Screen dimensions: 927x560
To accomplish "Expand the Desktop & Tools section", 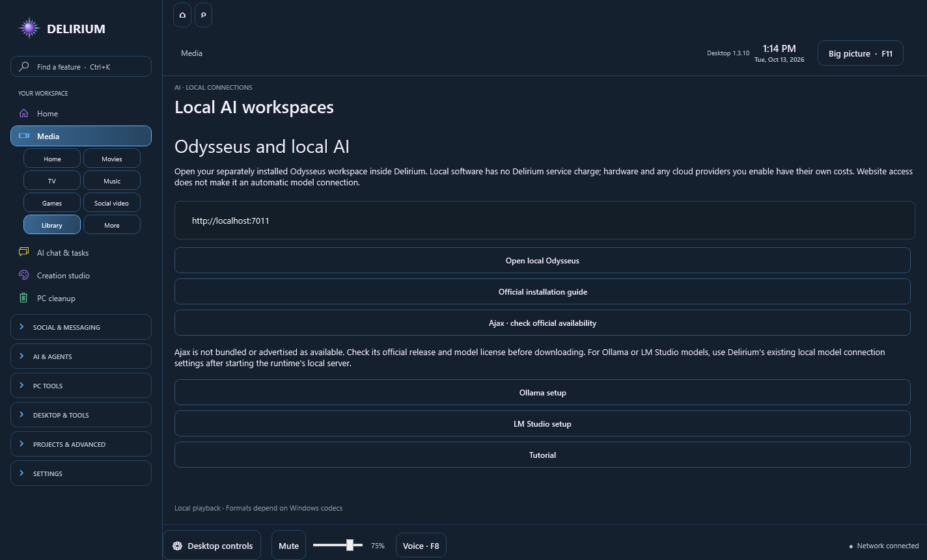I will point(81,415).
